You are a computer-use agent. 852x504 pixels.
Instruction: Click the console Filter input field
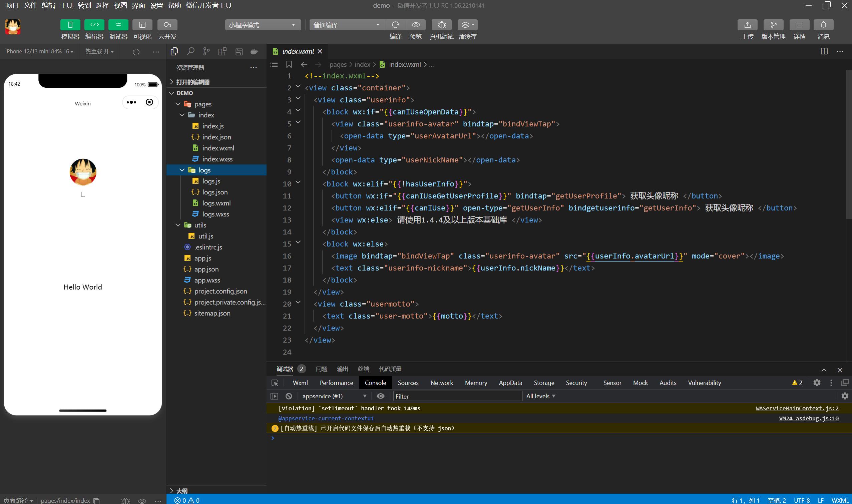pyautogui.click(x=457, y=396)
